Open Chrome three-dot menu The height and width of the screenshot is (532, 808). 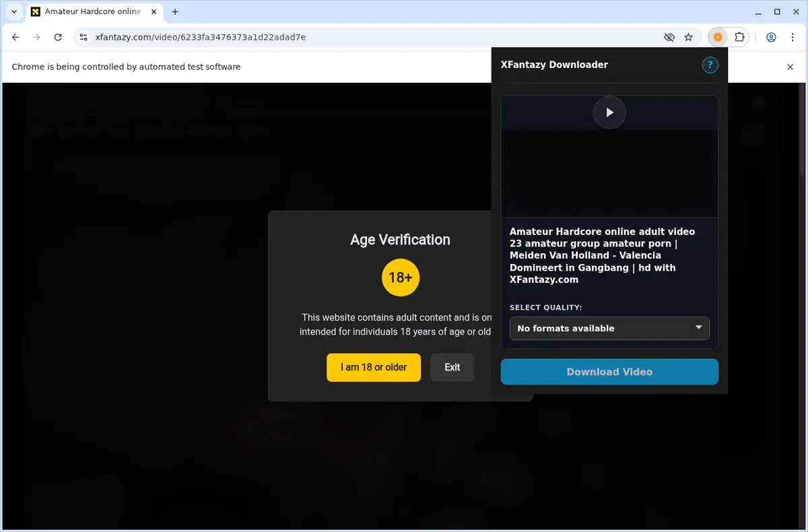pyautogui.click(x=792, y=37)
